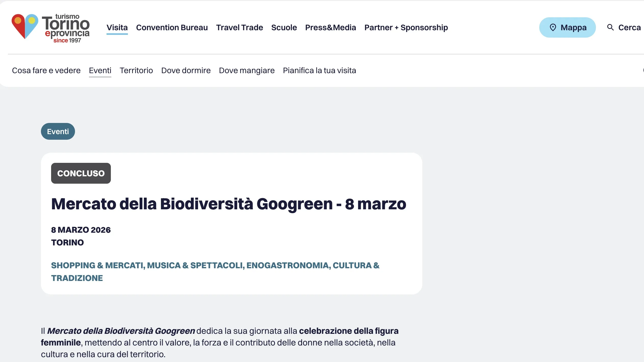This screenshot has height=362, width=644.
Task: Open Convention Bureau section
Action: [x=172, y=27]
